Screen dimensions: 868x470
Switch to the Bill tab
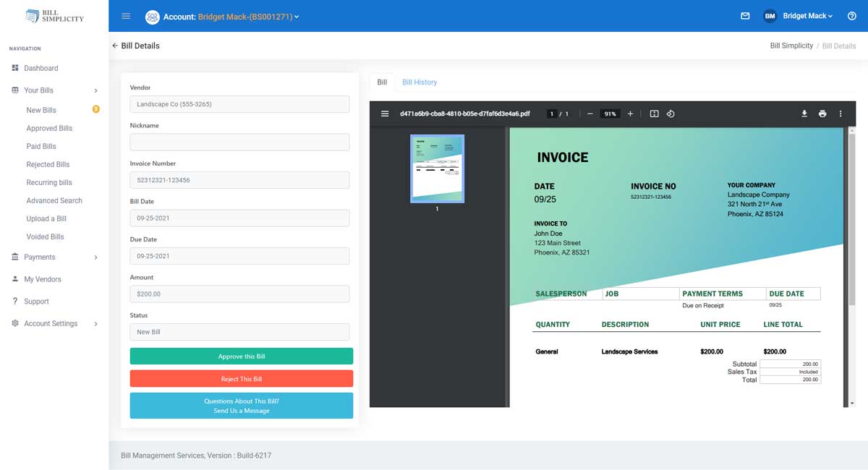coord(383,82)
